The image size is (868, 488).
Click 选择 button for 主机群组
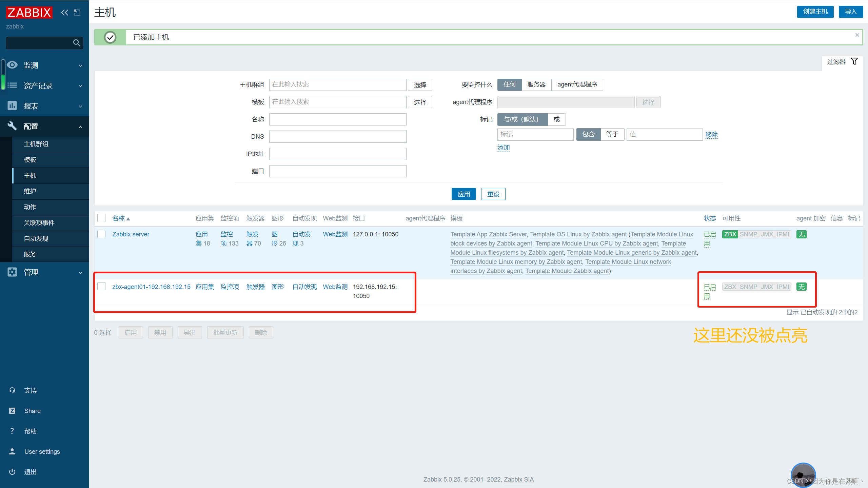[x=420, y=85]
